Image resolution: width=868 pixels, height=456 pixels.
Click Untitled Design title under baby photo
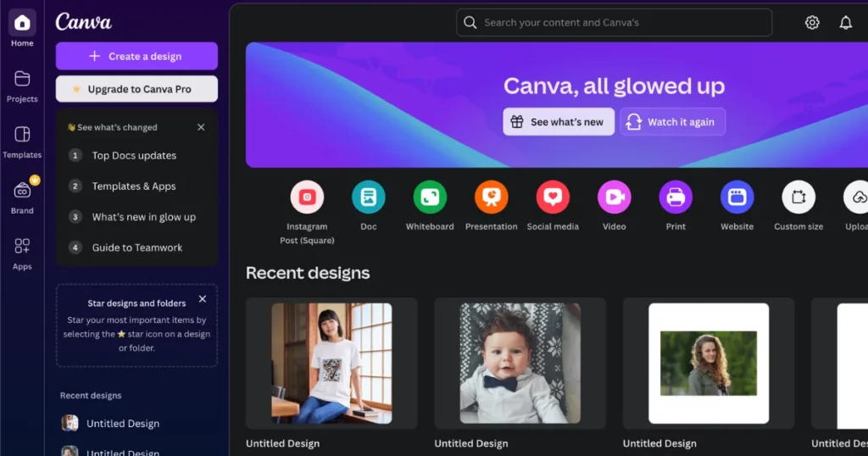471,443
